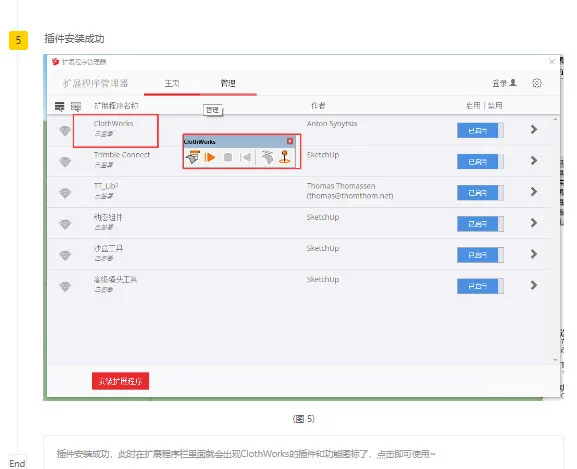Expand TT_Lib² row details chevron
The width and height of the screenshot is (577, 469).
tap(534, 192)
